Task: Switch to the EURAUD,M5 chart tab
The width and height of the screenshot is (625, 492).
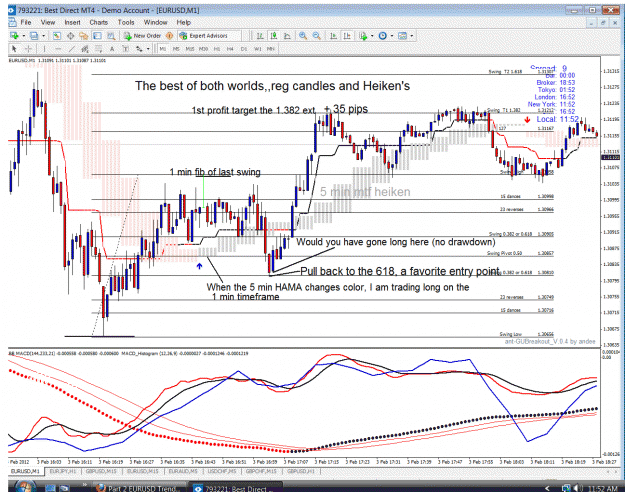Action: 183,471
